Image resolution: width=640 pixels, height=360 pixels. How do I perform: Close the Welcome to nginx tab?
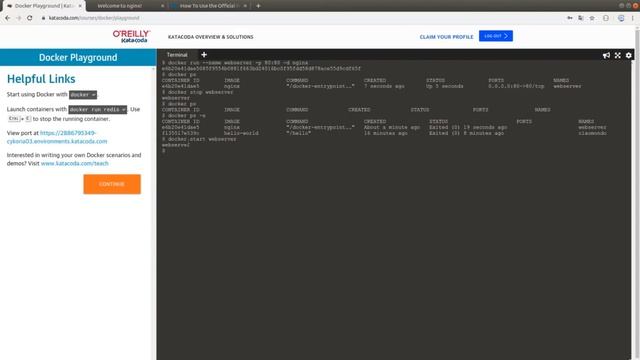pos(162,6)
